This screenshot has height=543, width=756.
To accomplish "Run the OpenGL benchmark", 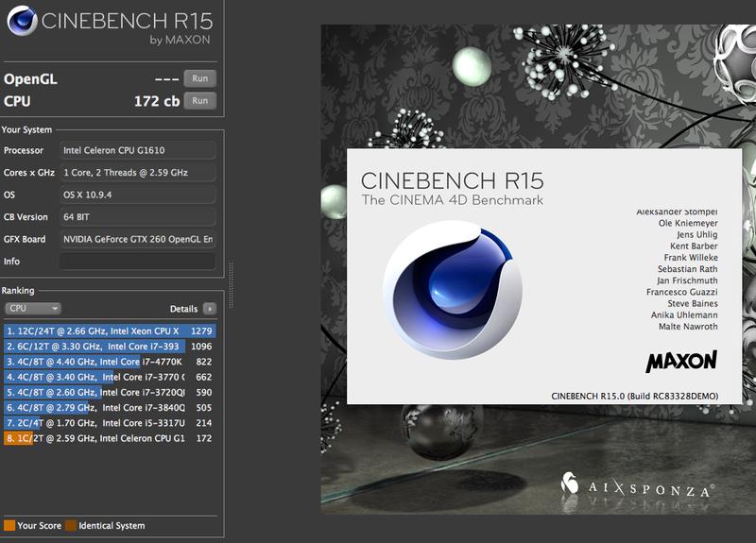I will (199, 78).
